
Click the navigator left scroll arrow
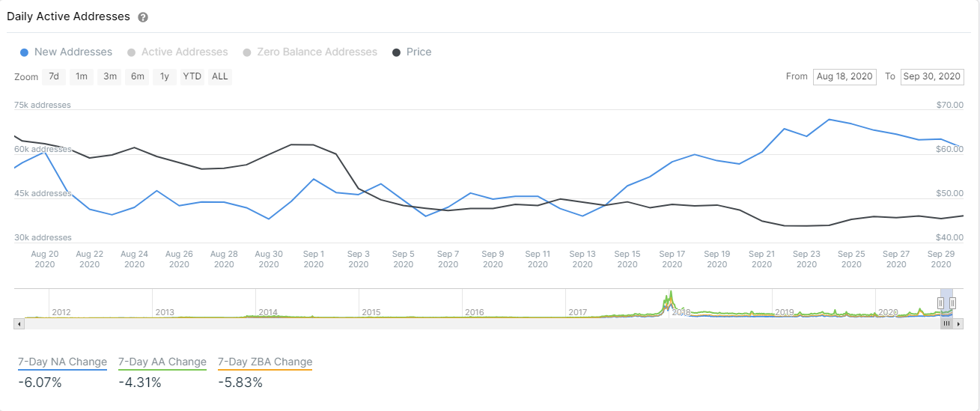click(19, 323)
